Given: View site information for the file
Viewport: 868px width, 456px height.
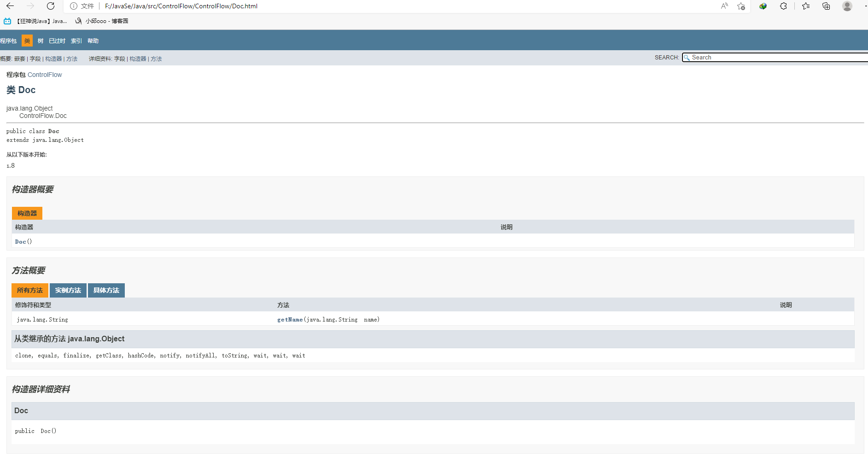Looking at the screenshot, I should [73, 6].
